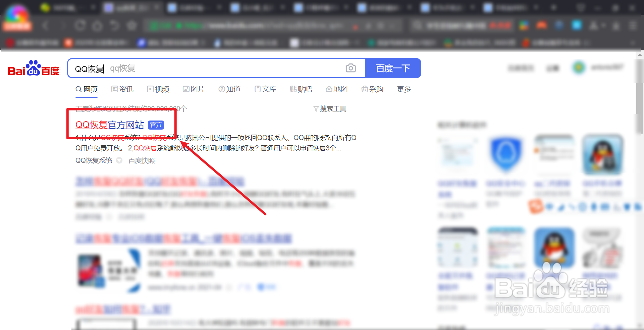Switch to the 资讯 tab
This screenshot has width=644, height=330.
click(122, 89)
